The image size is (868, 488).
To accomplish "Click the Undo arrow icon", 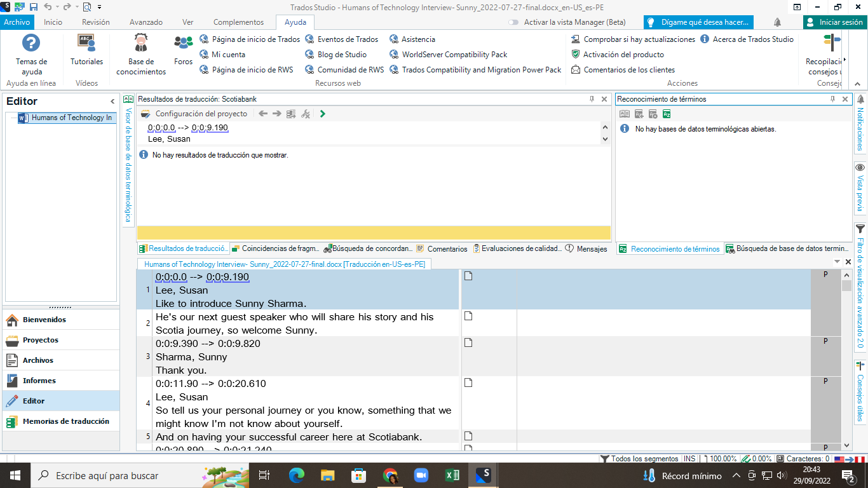I will pyautogui.click(x=48, y=7).
